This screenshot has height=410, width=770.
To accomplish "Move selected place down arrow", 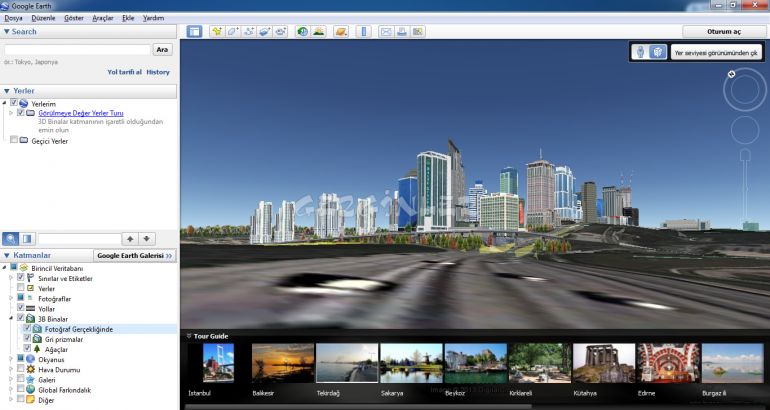I will pyautogui.click(x=146, y=239).
